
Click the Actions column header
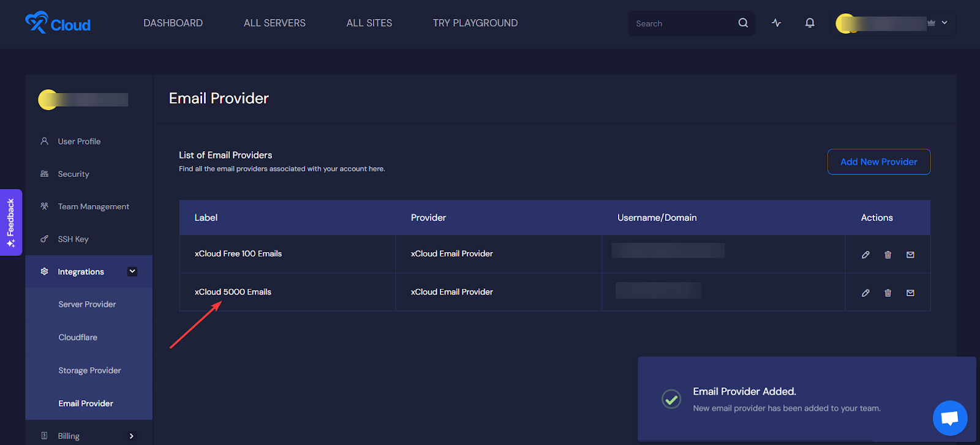point(877,217)
